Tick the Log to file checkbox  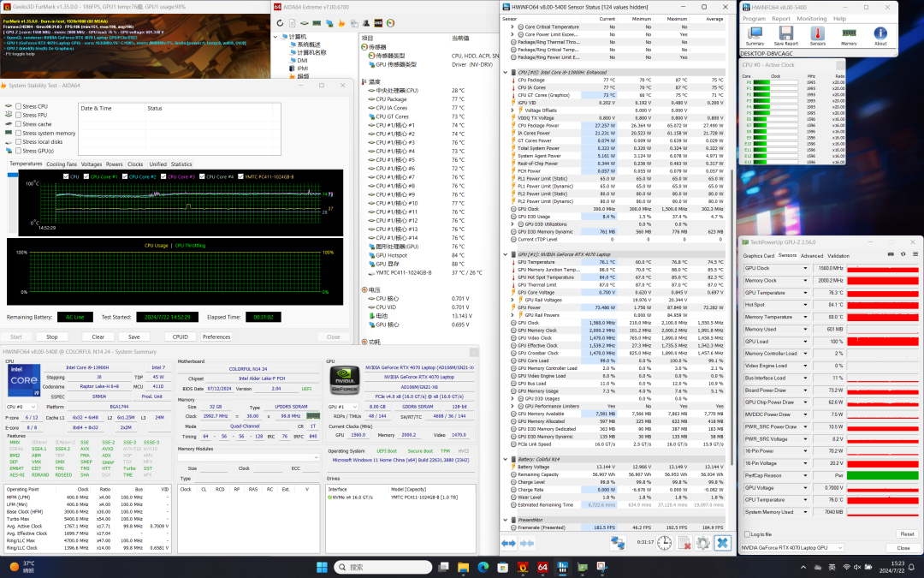click(x=747, y=533)
